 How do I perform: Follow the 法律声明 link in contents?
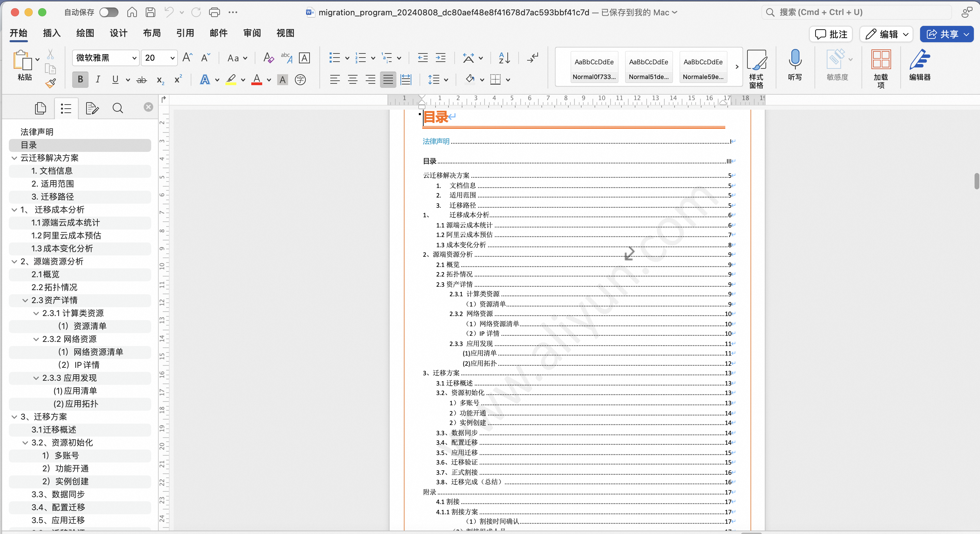coord(436,142)
